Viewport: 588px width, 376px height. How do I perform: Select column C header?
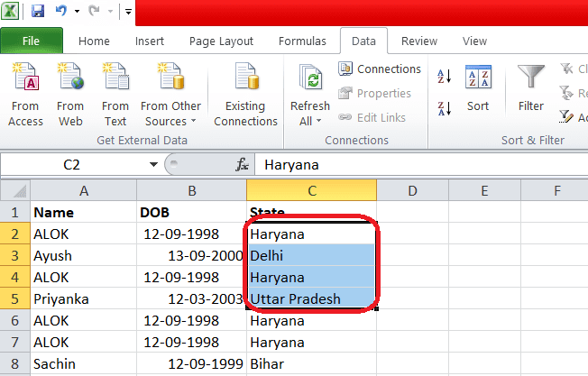[312, 191]
